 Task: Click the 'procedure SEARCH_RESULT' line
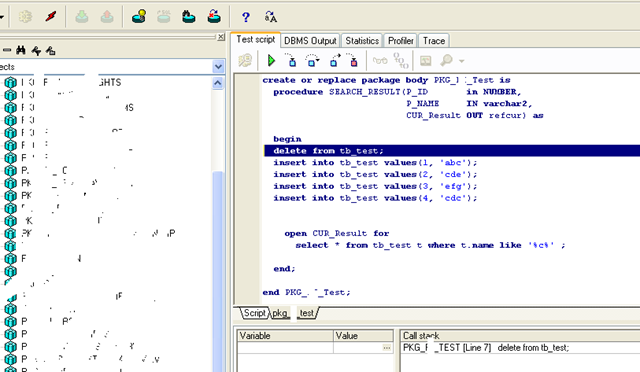click(x=397, y=92)
